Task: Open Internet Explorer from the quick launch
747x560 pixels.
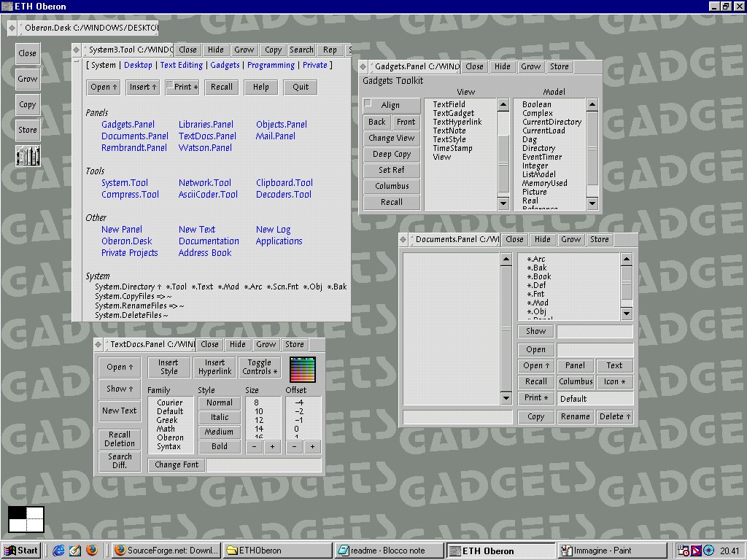Action: point(58,551)
